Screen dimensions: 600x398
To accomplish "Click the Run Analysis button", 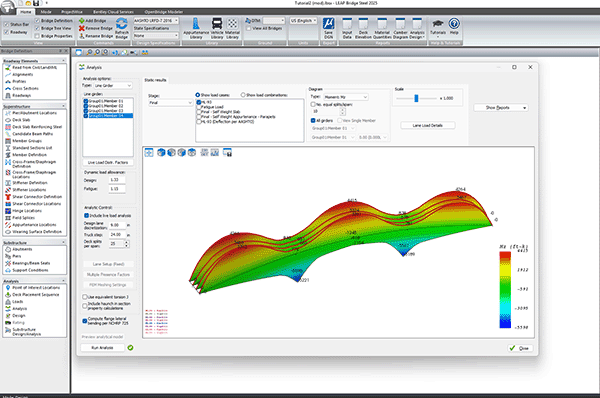I will [102, 347].
